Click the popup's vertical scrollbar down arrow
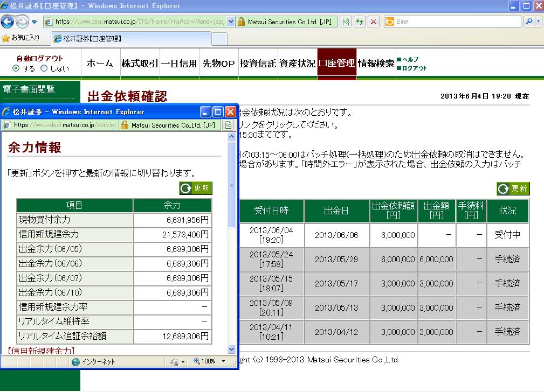This screenshot has width=544, height=392. coord(232,349)
